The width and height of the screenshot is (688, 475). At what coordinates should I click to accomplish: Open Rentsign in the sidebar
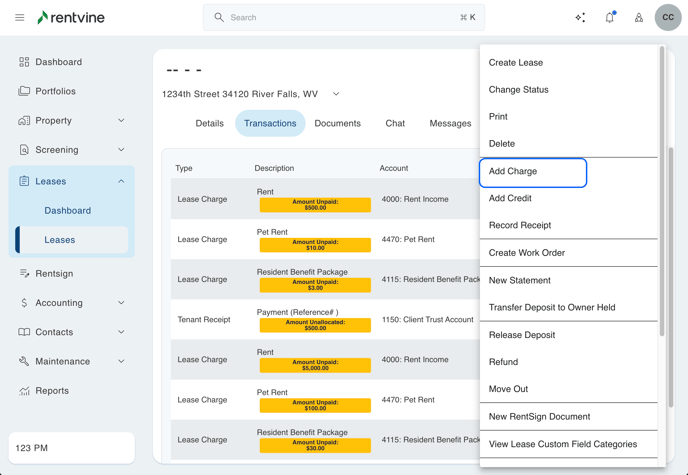pos(54,273)
